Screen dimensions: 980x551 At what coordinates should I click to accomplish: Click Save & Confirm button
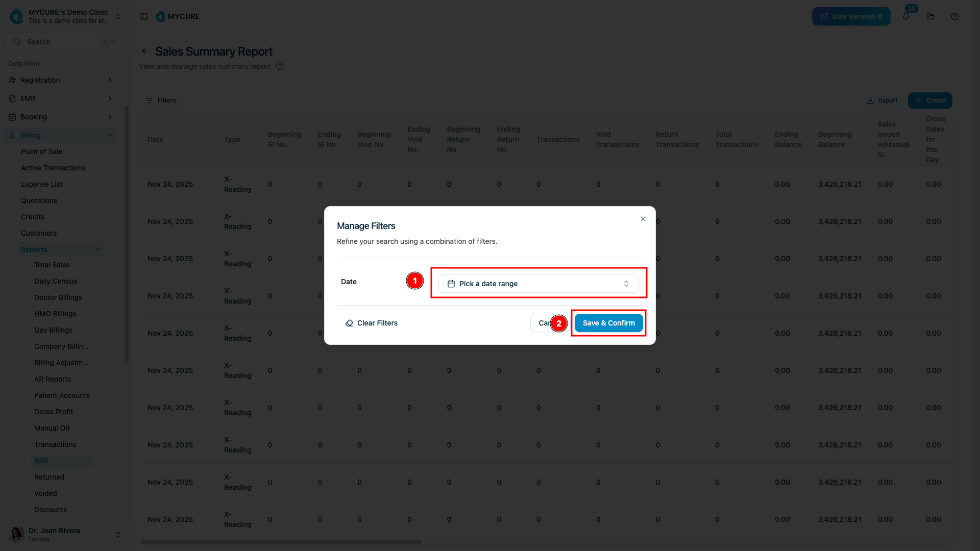point(608,323)
